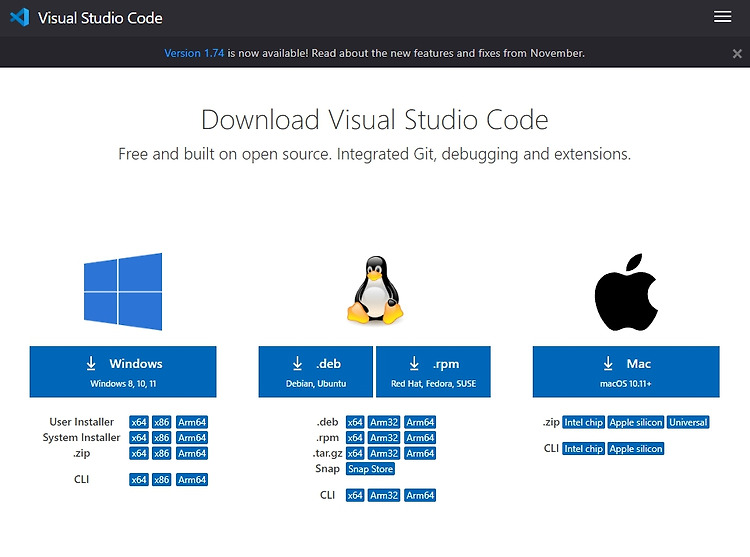Get the Windows User Installer x86 build
This screenshot has height=557, width=750.
[x=162, y=422]
